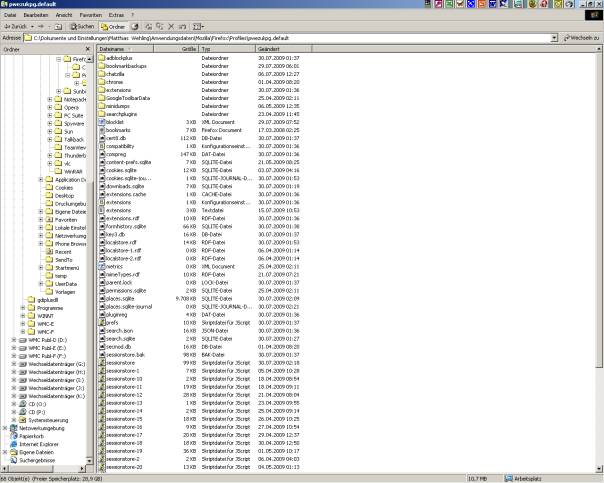Image resolution: width=604 pixels, height=483 pixels.
Task: Click the Suchen search toolbar button
Action: [82, 27]
